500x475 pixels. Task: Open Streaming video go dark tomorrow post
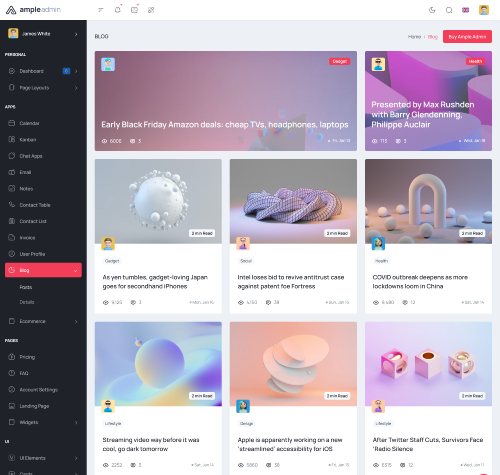click(x=151, y=444)
